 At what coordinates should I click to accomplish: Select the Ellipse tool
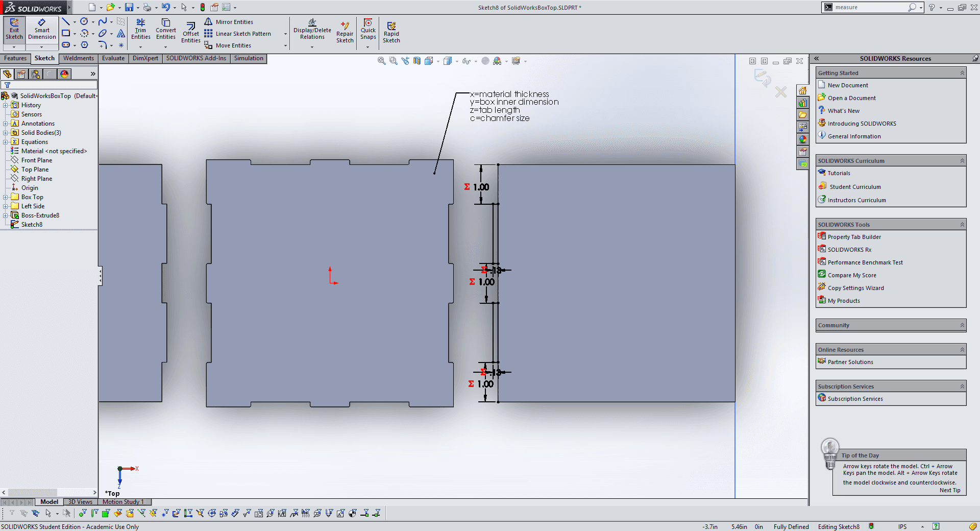[103, 33]
